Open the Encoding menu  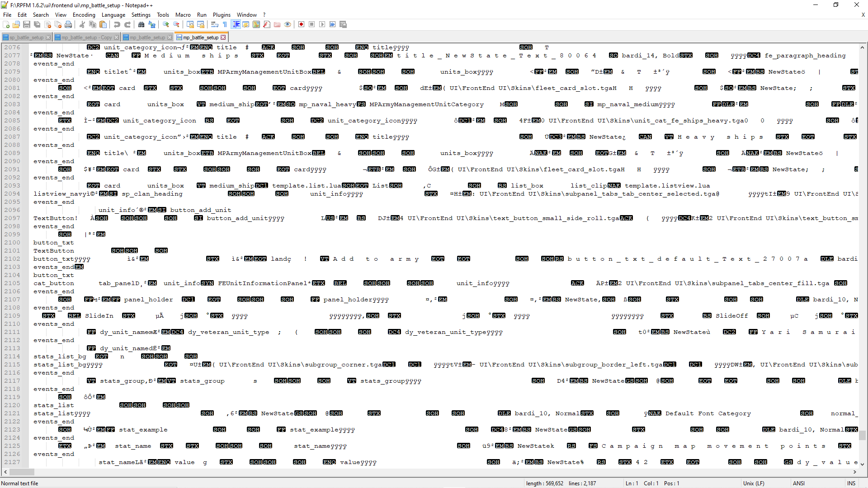pyautogui.click(x=84, y=15)
